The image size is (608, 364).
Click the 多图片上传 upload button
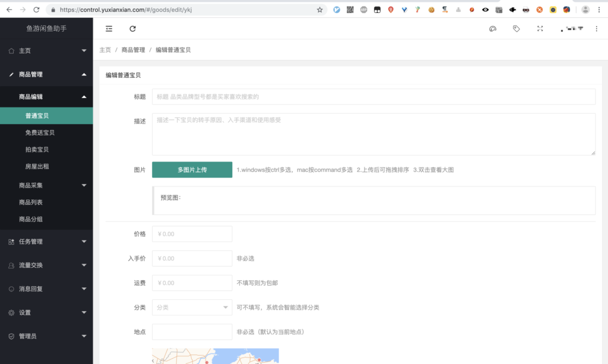click(x=192, y=170)
